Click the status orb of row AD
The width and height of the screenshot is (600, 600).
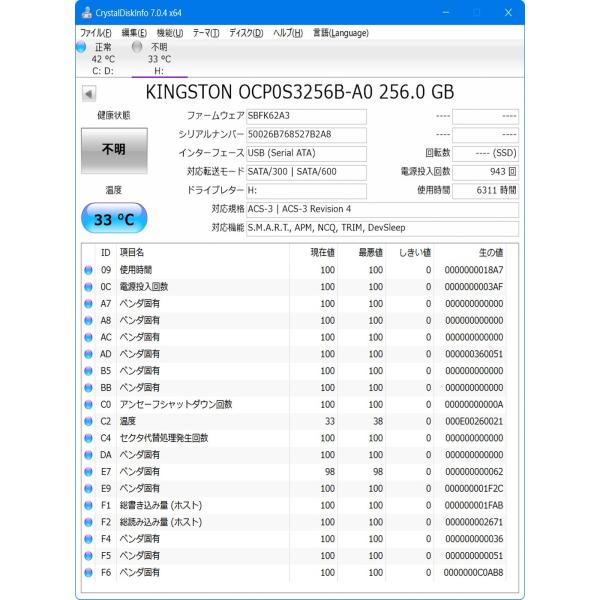click(x=88, y=354)
